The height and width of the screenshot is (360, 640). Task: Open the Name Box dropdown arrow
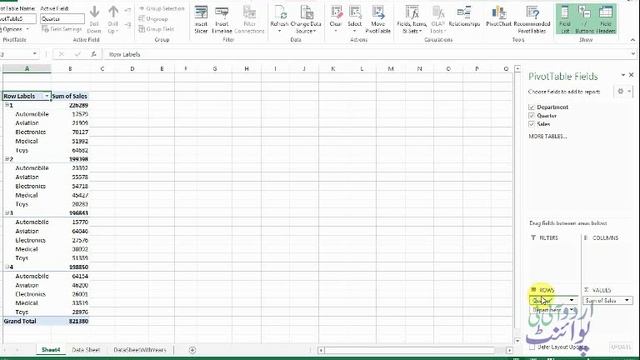tap(35, 54)
